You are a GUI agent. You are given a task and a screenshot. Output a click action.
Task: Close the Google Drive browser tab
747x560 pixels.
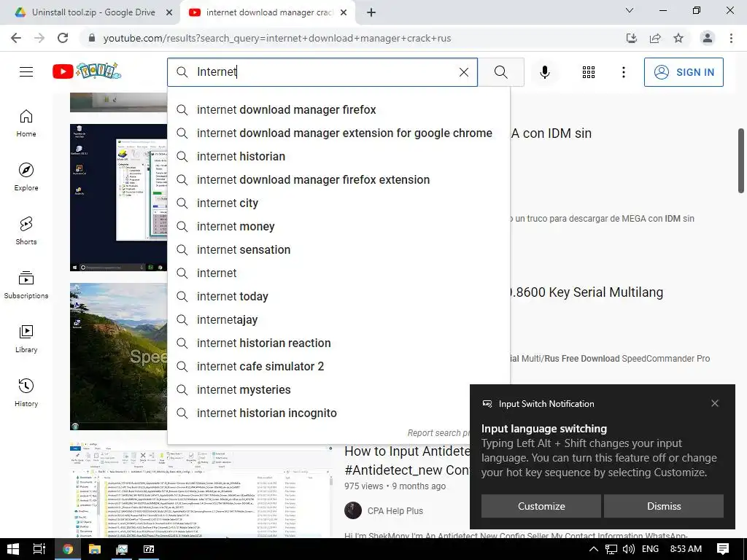coord(169,13)
